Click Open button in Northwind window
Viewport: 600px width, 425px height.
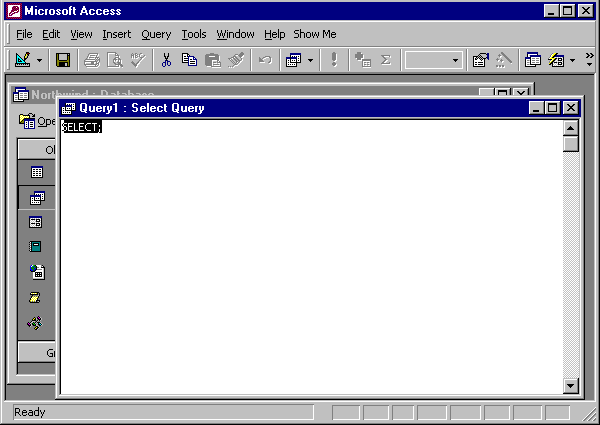click(37, 121)
